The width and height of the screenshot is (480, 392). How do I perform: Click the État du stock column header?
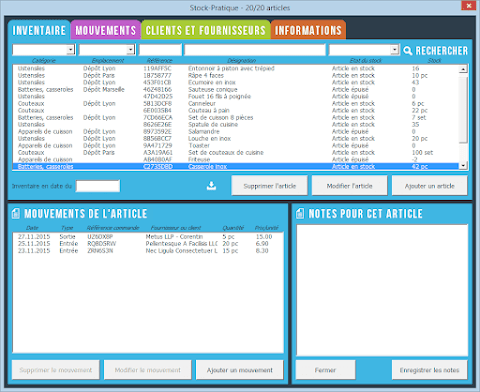point(366,60)
